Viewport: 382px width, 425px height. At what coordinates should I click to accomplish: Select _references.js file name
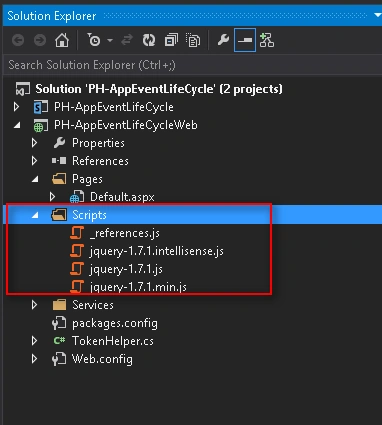coord(125,233)
